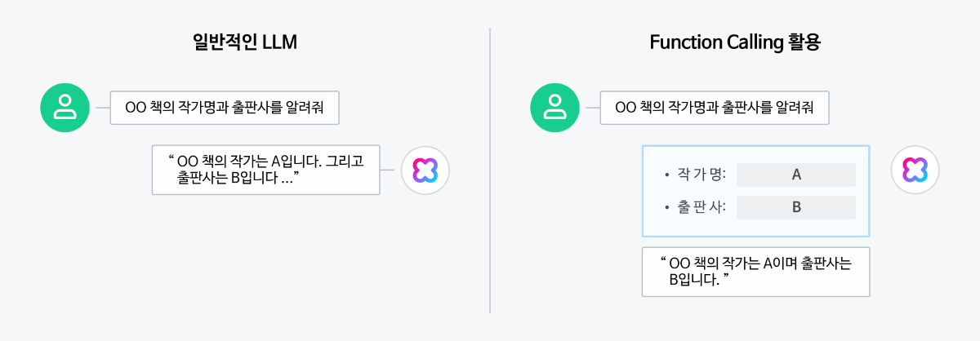Screen dimensions: 980x341
Task: Click the green user avatar in the left panel
Action: (65, 107)
